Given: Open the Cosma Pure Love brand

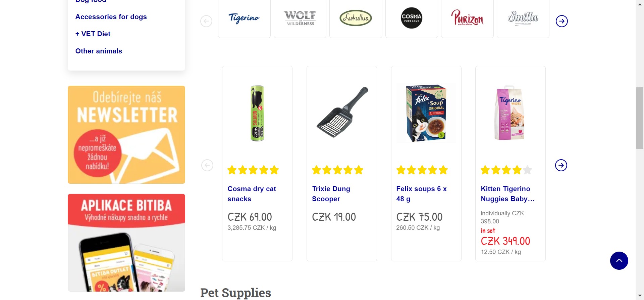Looking at the screenshot, I should coord(412,18).
